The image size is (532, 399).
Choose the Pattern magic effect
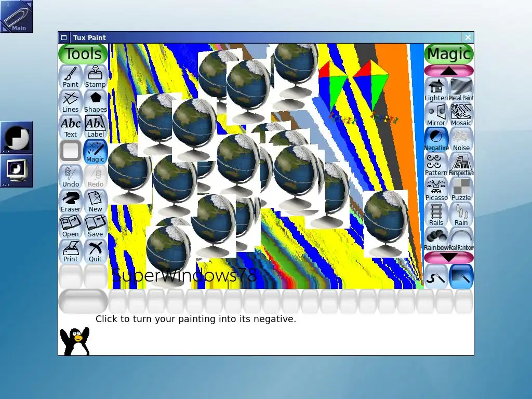(x=436, y=165)
